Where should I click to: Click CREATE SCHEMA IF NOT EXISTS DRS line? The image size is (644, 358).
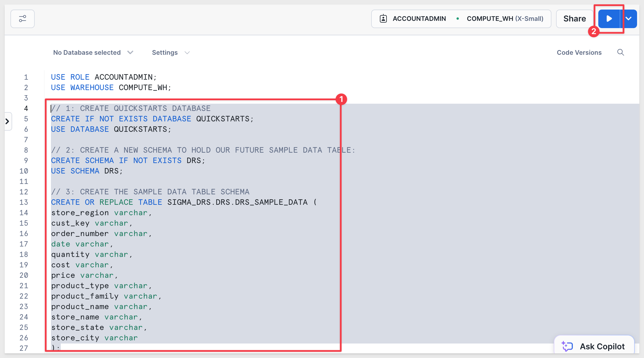pos(128,160)
